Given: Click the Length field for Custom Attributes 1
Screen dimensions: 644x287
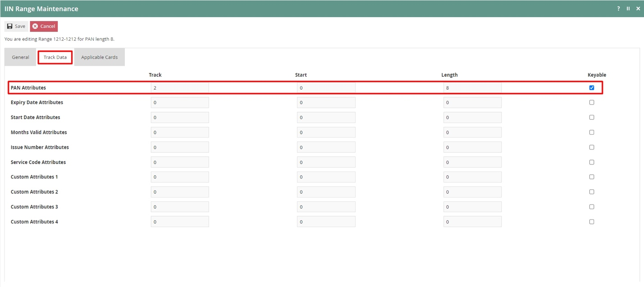Looking at the screenshot, I should (x=472, y=177).
